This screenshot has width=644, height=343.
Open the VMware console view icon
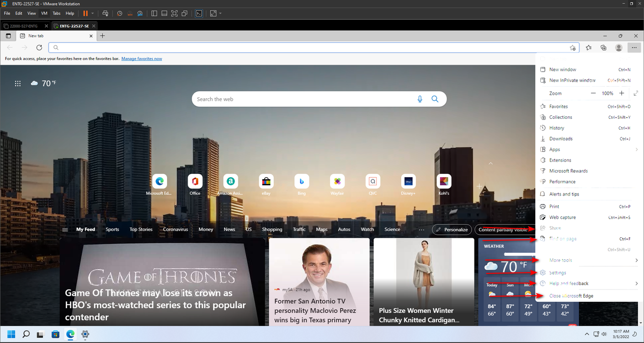199,13
